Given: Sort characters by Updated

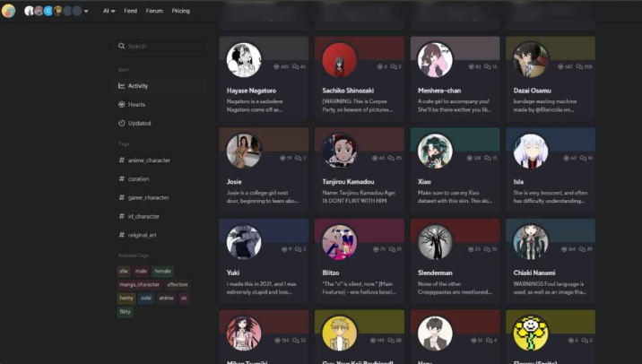Looking at the screenshot, I should [139, 124].
